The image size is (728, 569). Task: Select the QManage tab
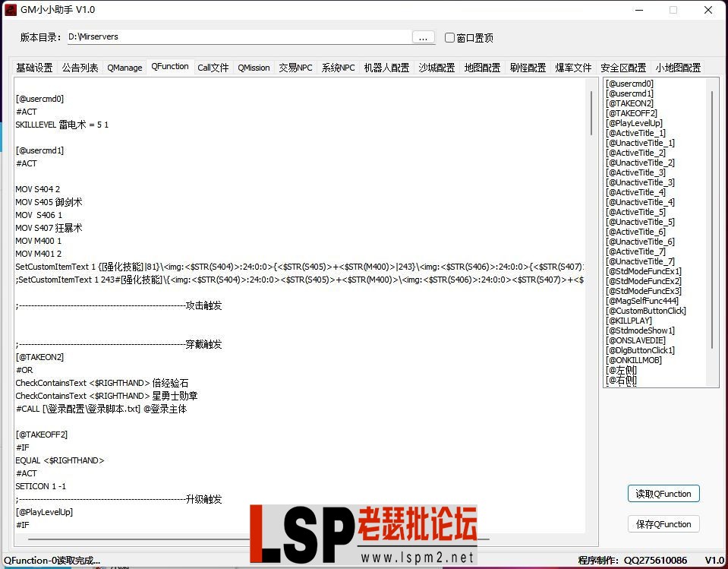[x=124, y=67]
